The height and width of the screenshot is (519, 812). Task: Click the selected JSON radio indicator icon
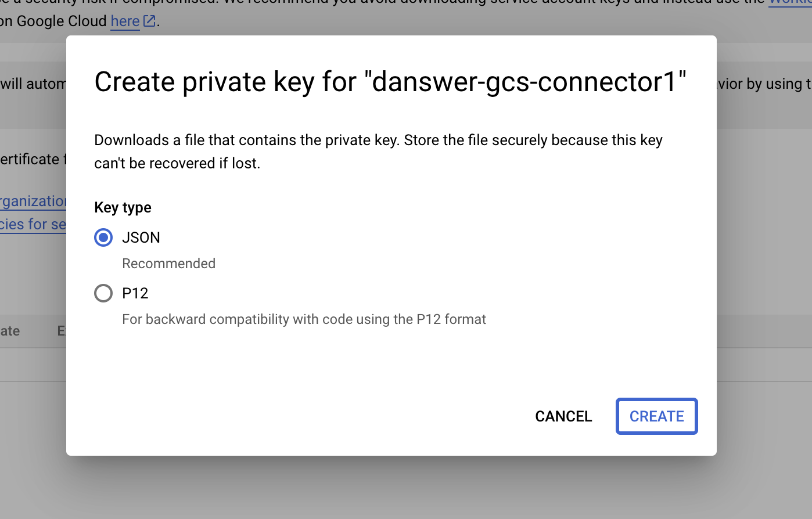coord(103,237)
